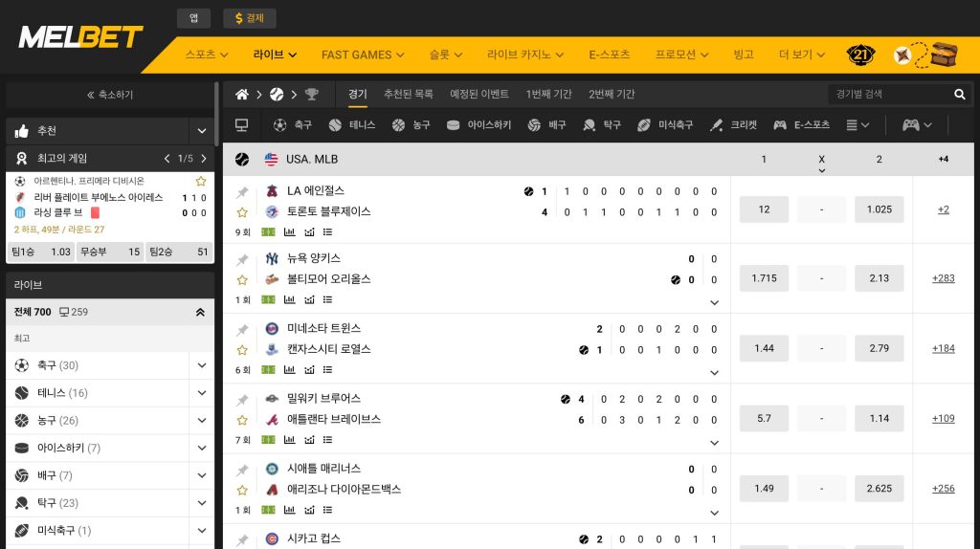Click the trophy breadcrumb icon
This screenshot has height=549, width=980.
click(x=311, y=95)
